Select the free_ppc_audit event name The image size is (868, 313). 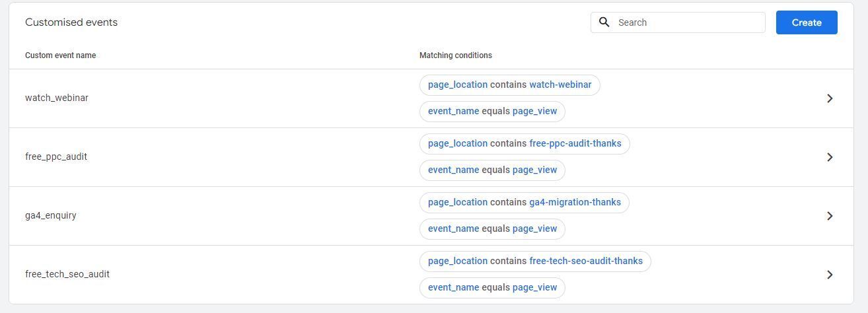pos(56,156)
